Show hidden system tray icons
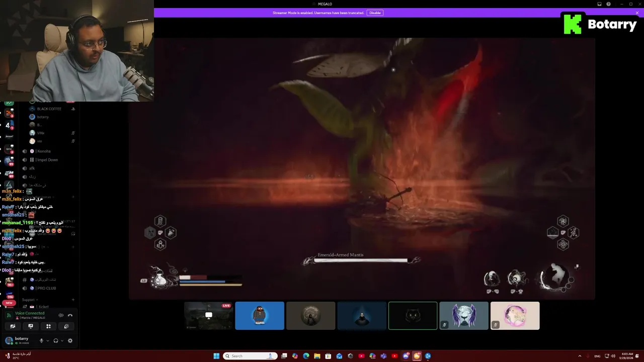The width and height of the screenshot is (644, 362). click(579, 356)
